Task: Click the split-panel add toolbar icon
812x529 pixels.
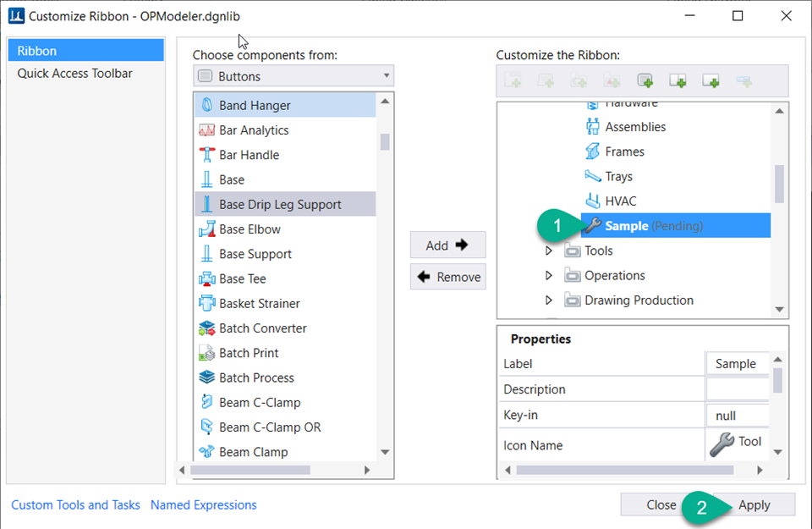Action: (678, 80)
